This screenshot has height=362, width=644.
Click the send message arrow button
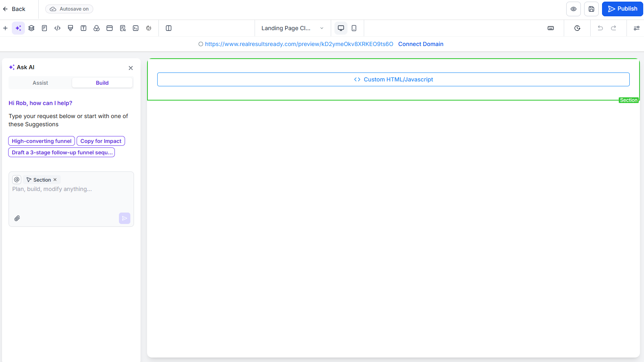tap(125, 218)
